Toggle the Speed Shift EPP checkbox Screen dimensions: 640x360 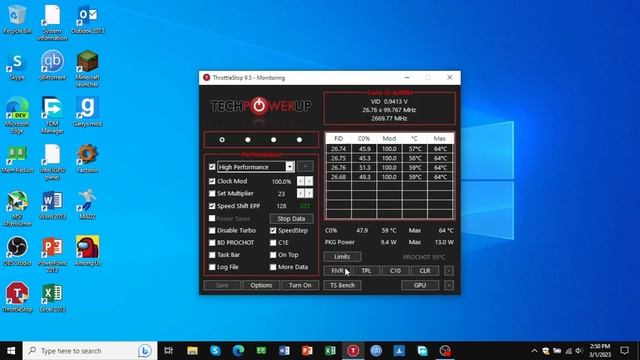point(212,206)
